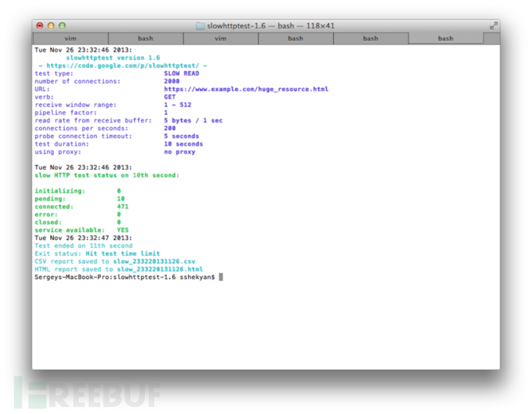Click the 'Tue Nov 26 23:32:47 2013:' timestamp

[x=83, y=238]
